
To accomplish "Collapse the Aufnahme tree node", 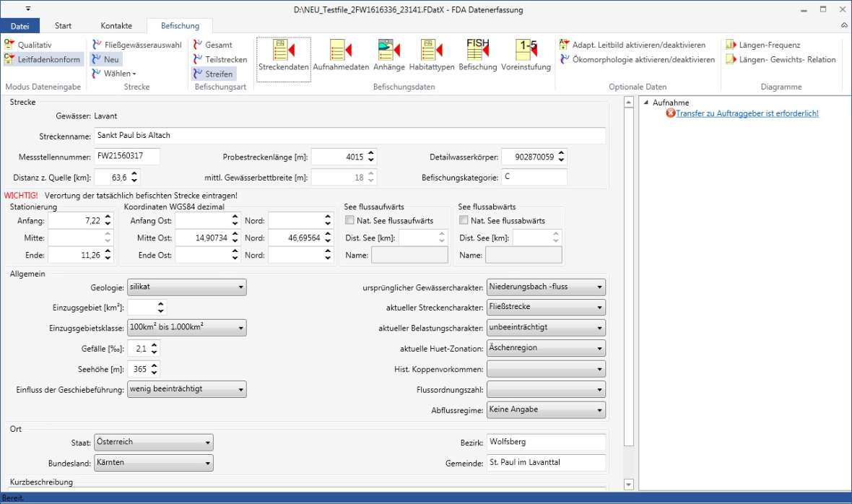I will (646, 102).
